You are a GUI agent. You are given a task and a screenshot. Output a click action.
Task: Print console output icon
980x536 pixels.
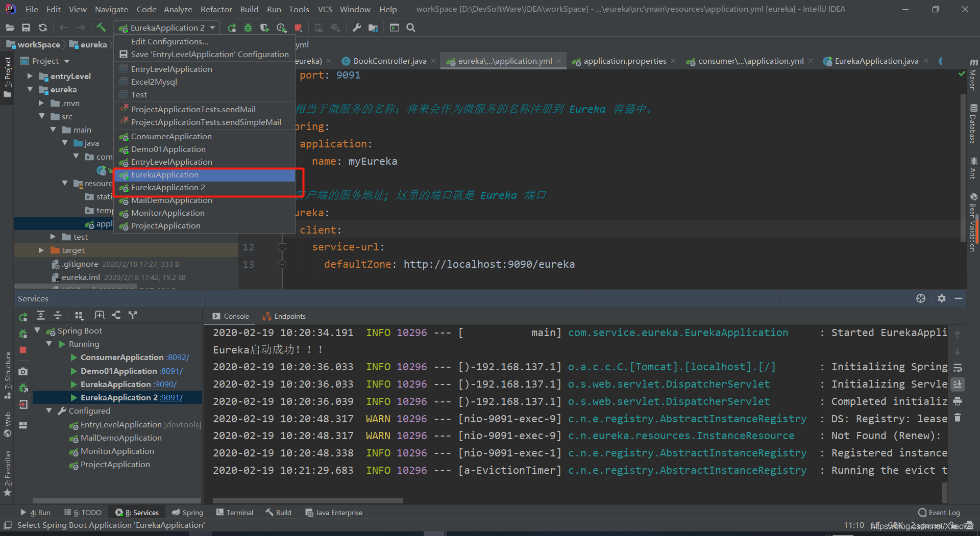point(958,401)
